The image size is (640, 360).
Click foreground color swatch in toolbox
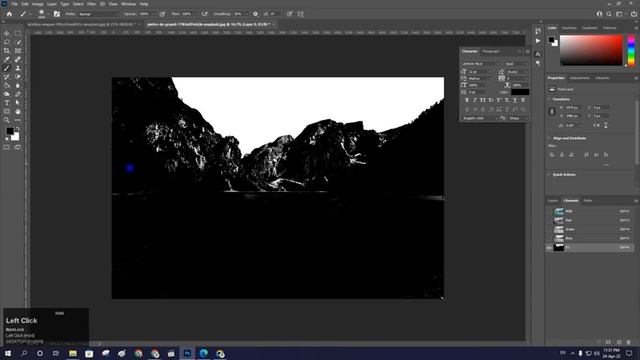(x=10, y=131)
